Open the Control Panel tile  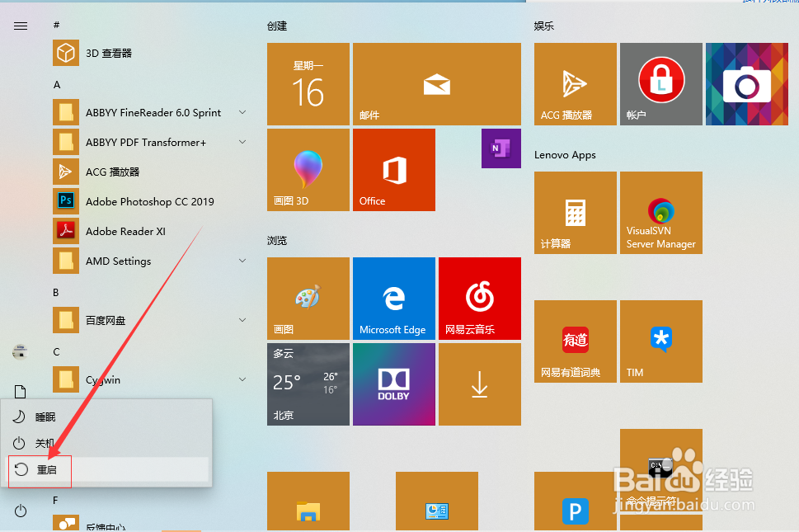(437, 501)
